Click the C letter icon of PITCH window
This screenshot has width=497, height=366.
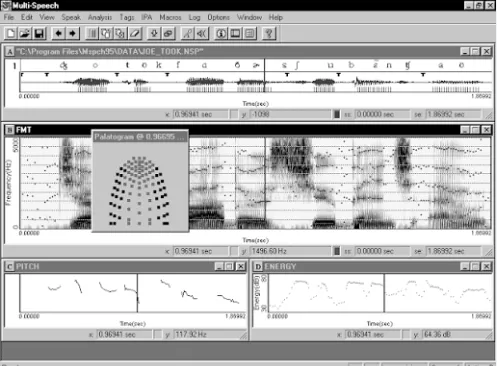[10, 266]
